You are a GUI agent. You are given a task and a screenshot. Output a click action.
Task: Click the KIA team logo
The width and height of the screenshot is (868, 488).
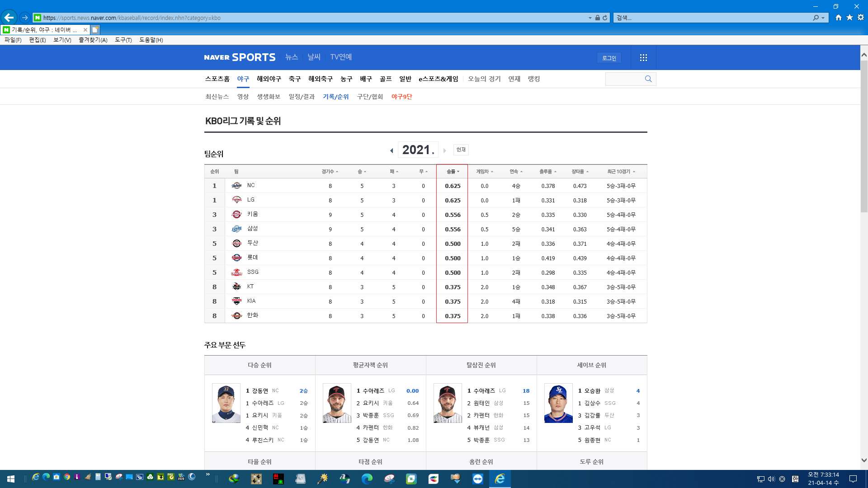[x=236, y=301]
